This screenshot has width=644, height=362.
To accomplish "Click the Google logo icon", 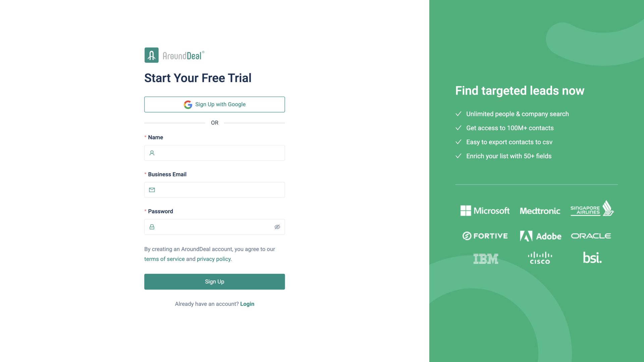I will tap(188, 105).
